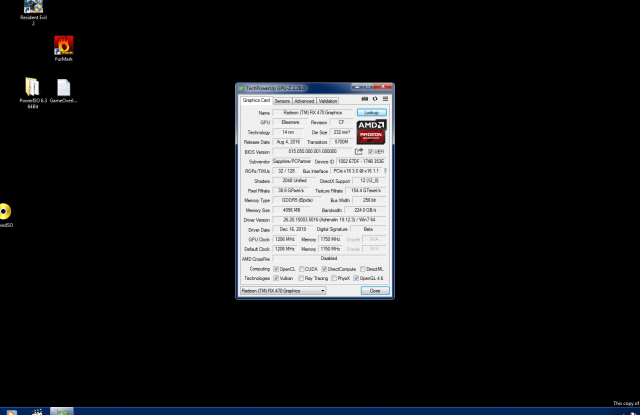
Task: Click the refresh icon in GPU-Z
Action: click(x=375, y=99)
